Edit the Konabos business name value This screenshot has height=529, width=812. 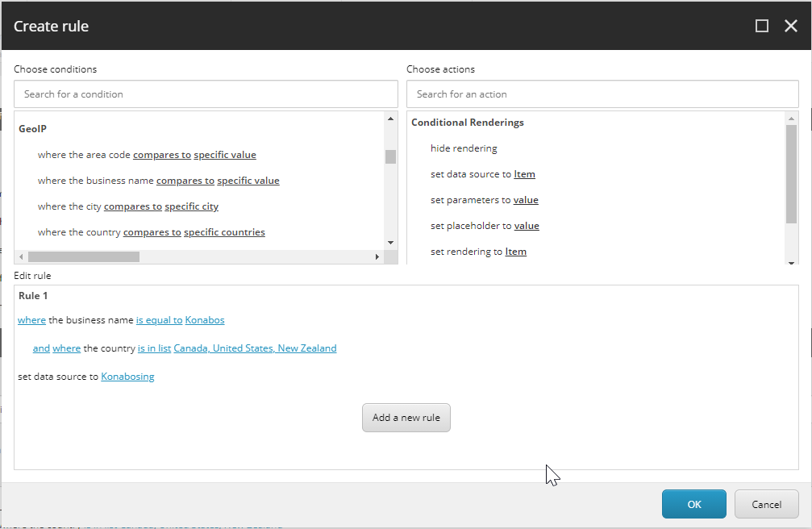coord(205,320)
